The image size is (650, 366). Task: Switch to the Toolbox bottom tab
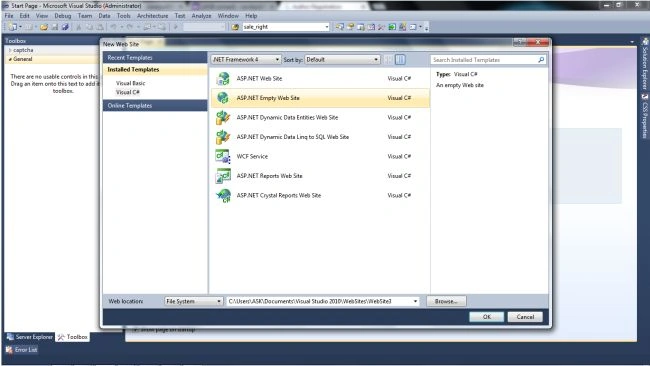[x=73, y=337]
